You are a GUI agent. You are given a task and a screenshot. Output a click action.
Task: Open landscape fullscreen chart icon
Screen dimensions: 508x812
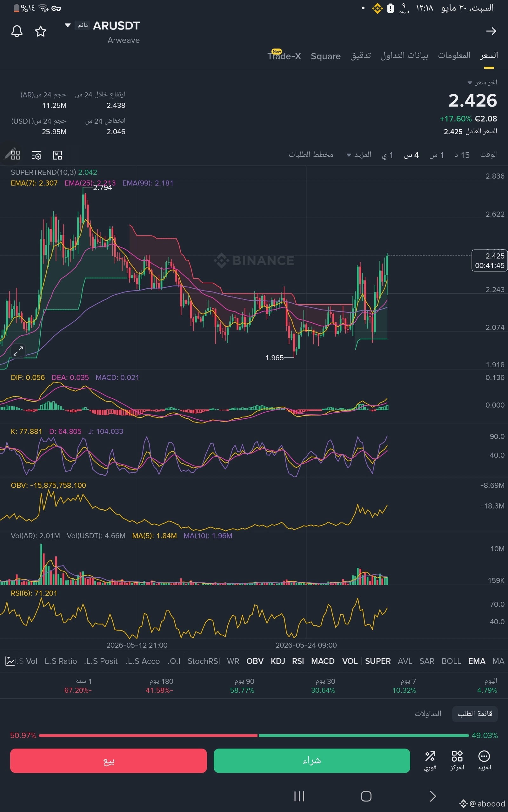click(57, 155)
